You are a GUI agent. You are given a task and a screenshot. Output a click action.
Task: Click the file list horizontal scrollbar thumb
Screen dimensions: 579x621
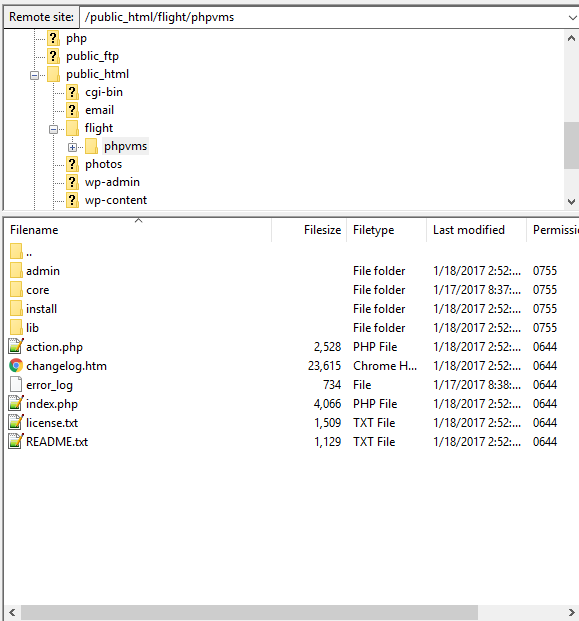(x=250, y=612)
